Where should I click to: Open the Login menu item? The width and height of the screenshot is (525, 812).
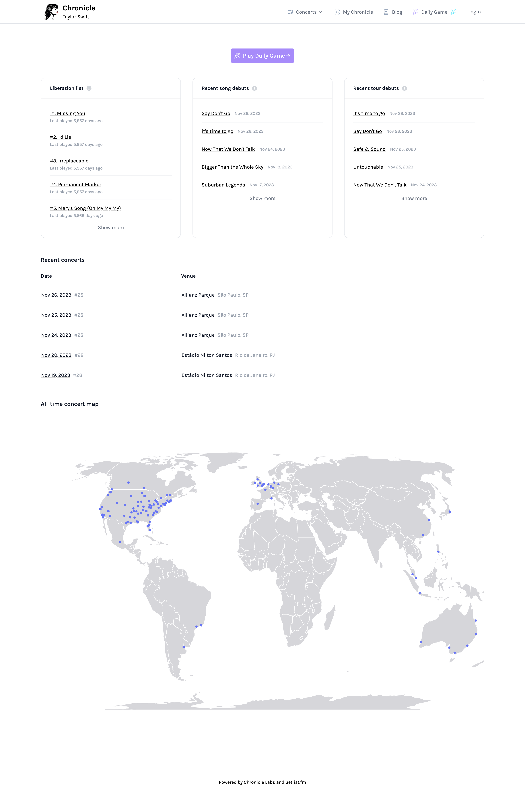[474, 12]
